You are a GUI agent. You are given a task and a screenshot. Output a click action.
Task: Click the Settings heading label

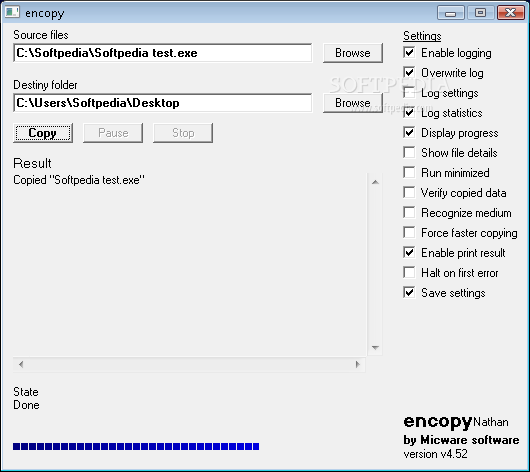[x=422, y=36]
